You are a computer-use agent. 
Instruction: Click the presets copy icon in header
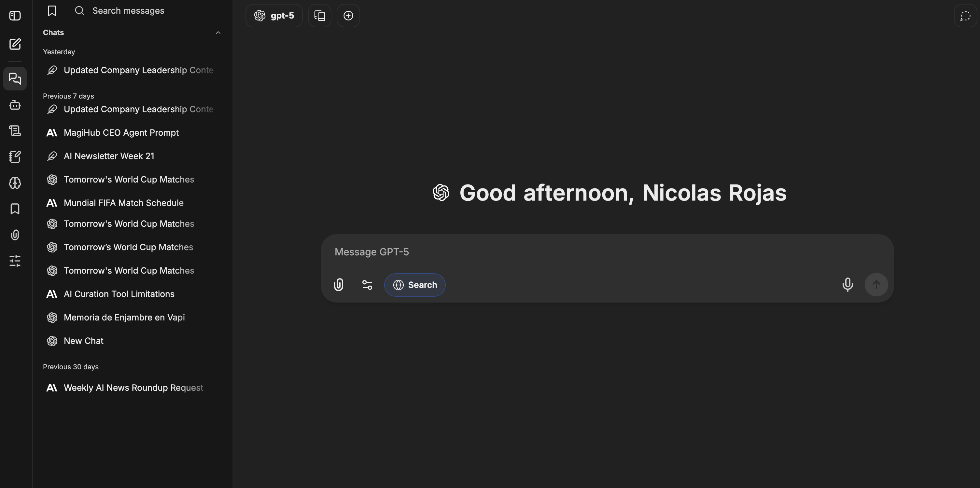[x=320, y=16]
